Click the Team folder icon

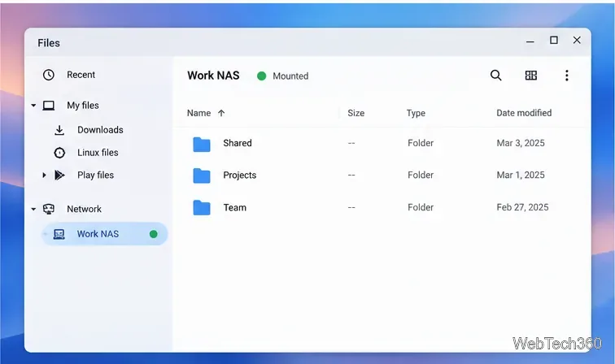(x=202, y=208)
